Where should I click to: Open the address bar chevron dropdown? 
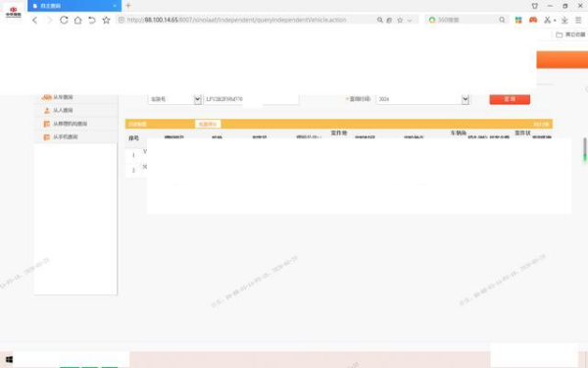tap(410, 21)
